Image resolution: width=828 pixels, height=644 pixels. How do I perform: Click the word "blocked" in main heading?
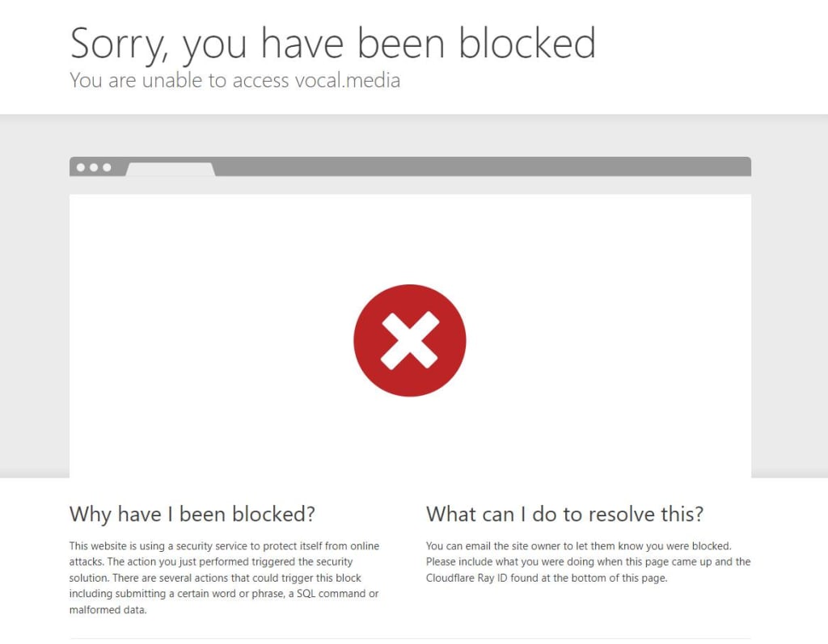pyautogui.click(x=527, y=44)
